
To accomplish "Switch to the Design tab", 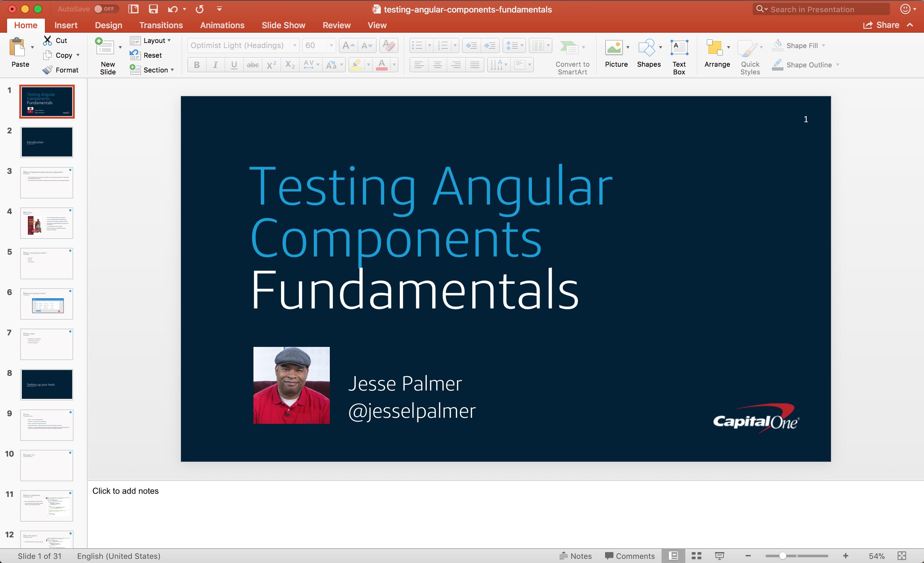I will [x=108, y=25].
